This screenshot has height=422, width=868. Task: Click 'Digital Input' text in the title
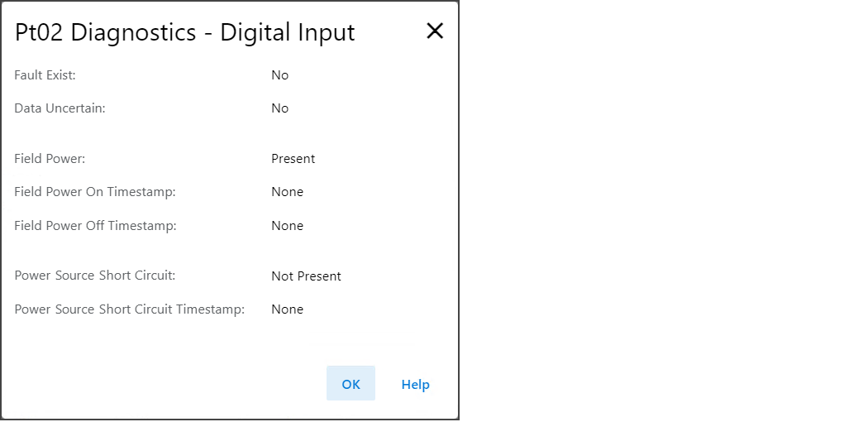tap(287, 32)
